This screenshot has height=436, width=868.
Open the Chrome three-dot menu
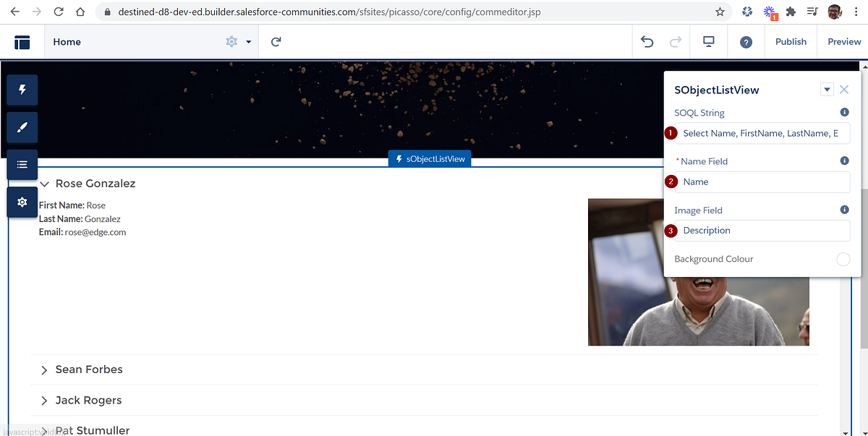pyautogui.click(x=856, y=12)
